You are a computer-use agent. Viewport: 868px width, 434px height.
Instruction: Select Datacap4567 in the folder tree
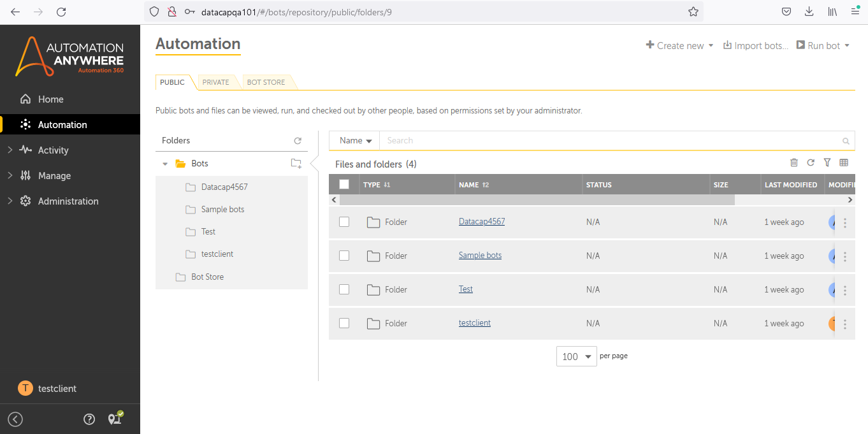point(224,187)
